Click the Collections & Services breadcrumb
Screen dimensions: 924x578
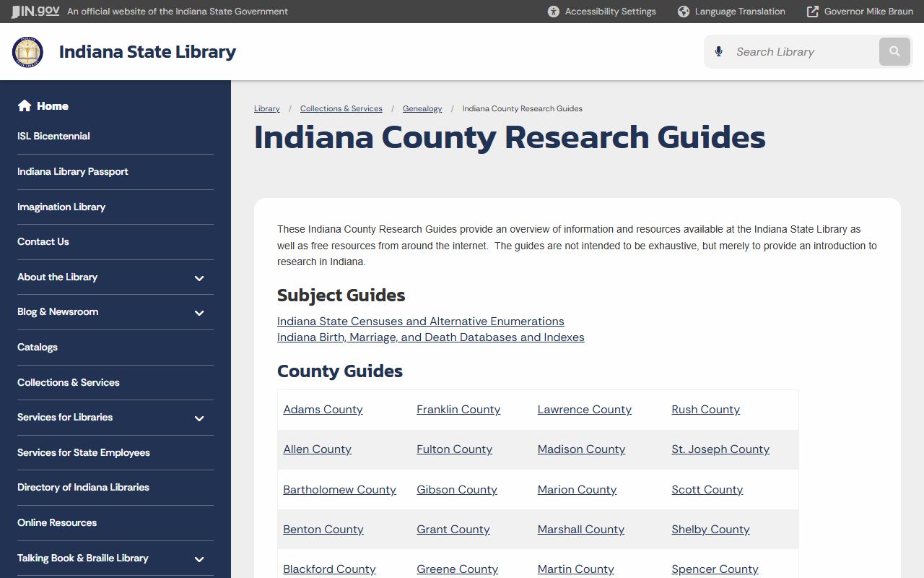point(341,108)
